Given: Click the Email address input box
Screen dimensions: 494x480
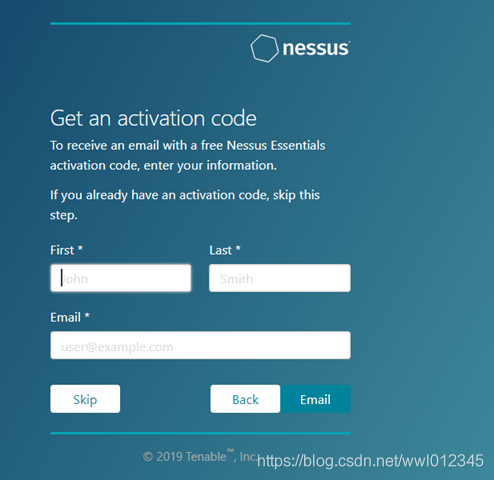Looking at the screenshot, I should point(200,345).
